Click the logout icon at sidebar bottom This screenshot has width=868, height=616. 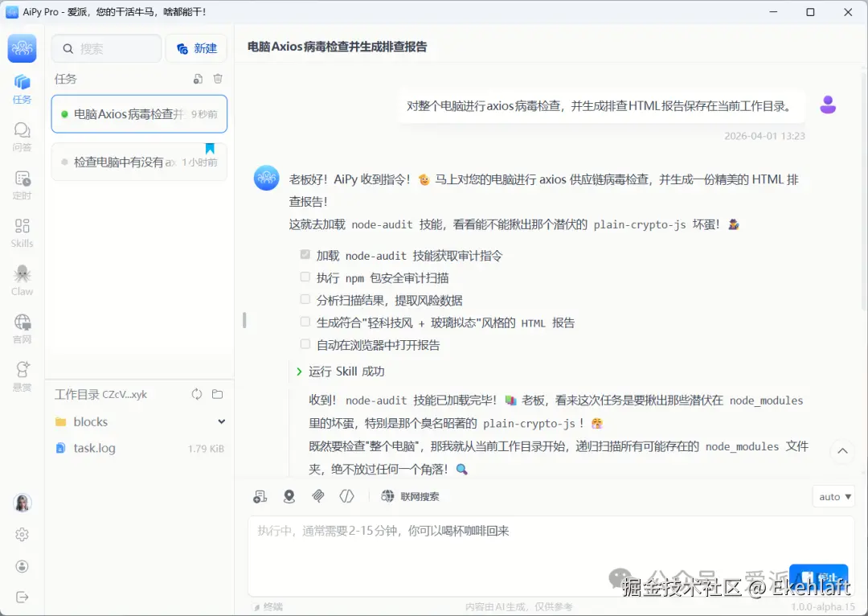[x=23, y=598]
